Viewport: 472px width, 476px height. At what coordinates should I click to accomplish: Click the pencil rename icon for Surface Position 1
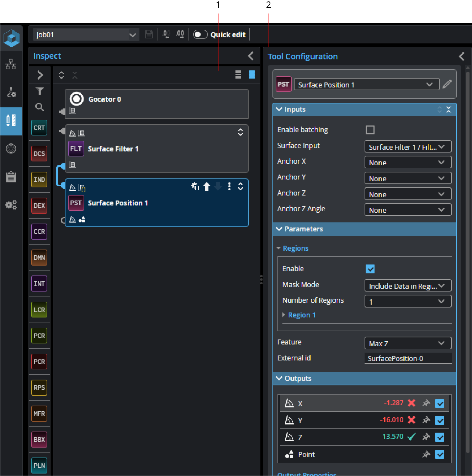tap(447, 84)
